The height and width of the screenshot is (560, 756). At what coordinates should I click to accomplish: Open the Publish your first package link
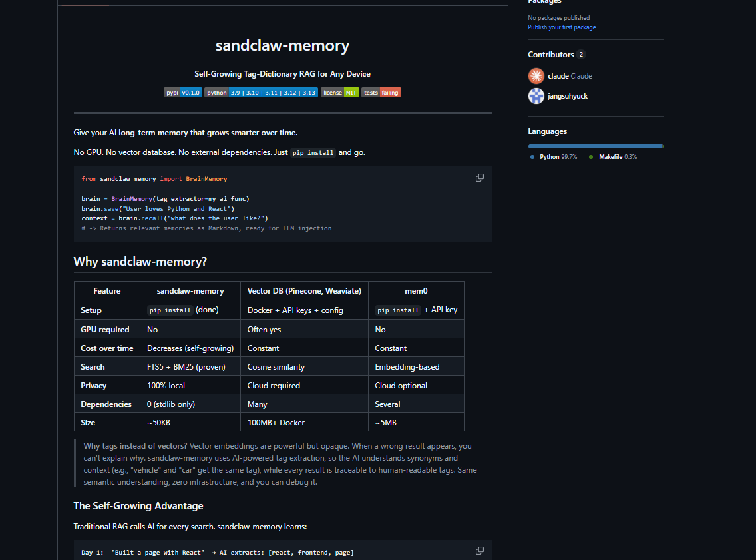562,27
